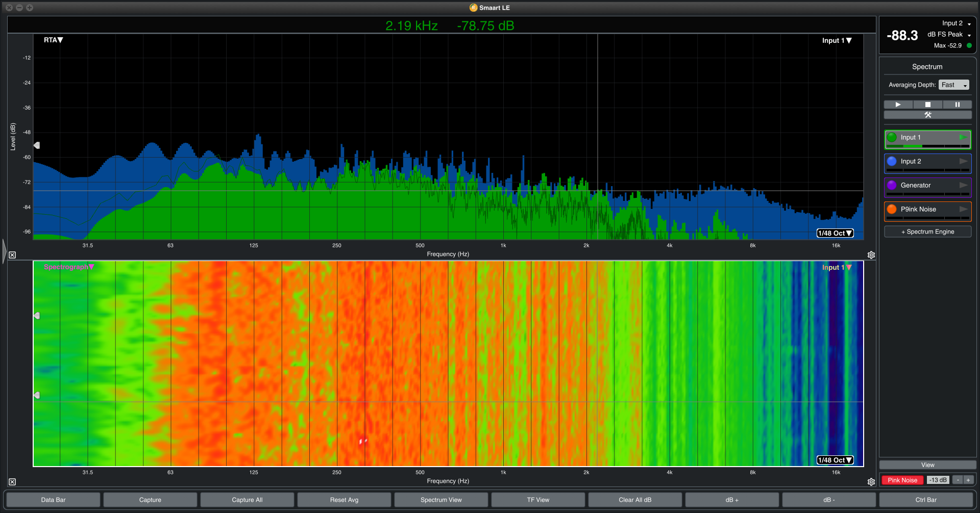Click the 2.19 kHz cursor frequency readout

pyautogui.click(x=411, y=26)
